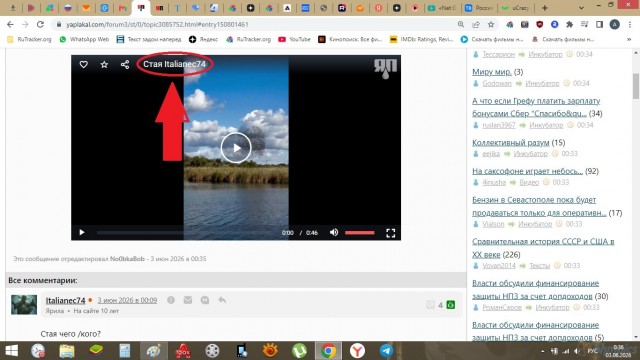
Task: Click the page vertical scrollbar thumb
Action: coord(636,86)
